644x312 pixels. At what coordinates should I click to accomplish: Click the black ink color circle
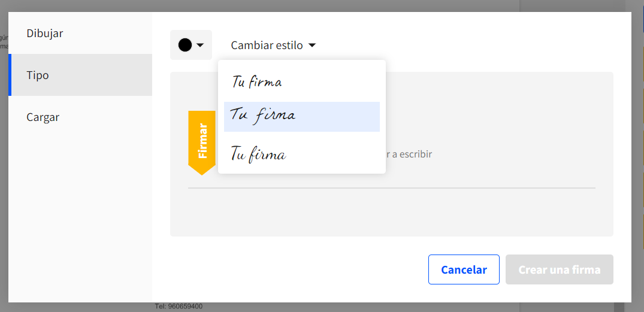coord(185,45)
